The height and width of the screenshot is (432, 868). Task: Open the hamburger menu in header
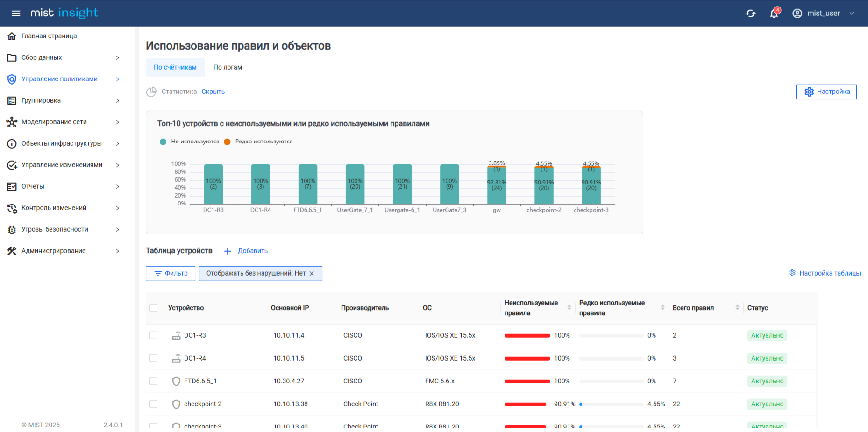click(x=16, y=13)
